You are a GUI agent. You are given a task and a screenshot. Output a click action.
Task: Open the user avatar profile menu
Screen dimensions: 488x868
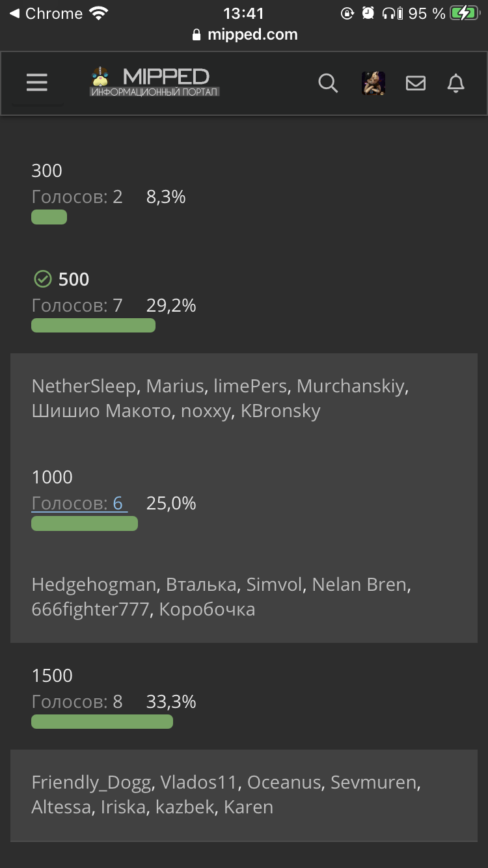373,83
